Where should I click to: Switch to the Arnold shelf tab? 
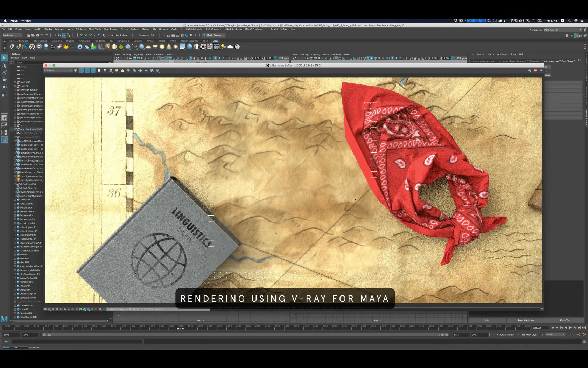click(x=150, y=41)
